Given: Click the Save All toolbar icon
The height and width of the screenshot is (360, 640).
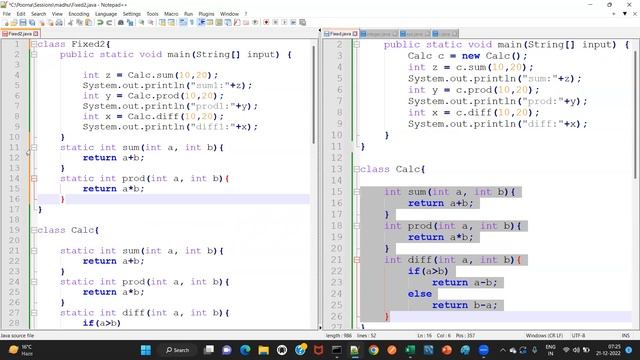Looking at the screenshot, I should [32, 22].
